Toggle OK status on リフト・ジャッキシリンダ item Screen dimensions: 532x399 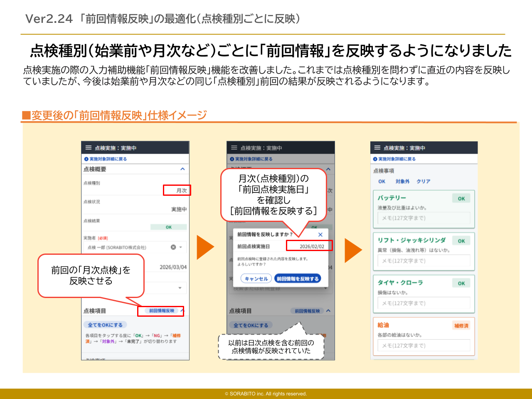click(x=461, y=241)
